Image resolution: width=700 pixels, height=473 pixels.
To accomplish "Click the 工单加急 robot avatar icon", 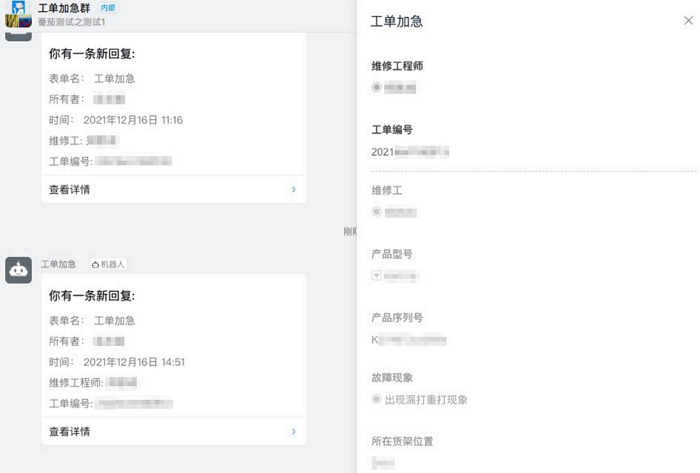I will pyautogui.click(x=18, y=270).
